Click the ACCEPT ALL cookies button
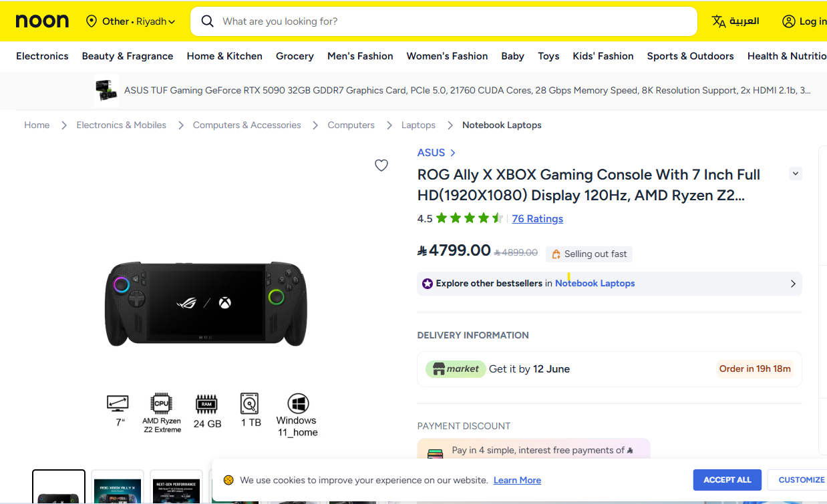 727,480
